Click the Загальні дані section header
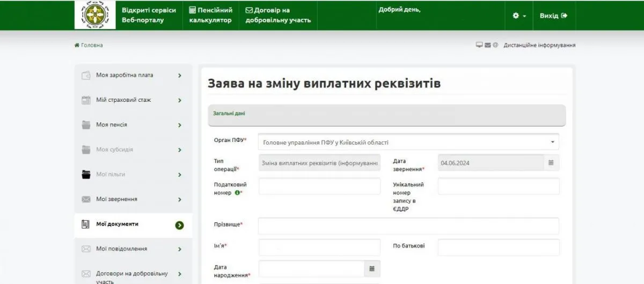 point(386,115)
